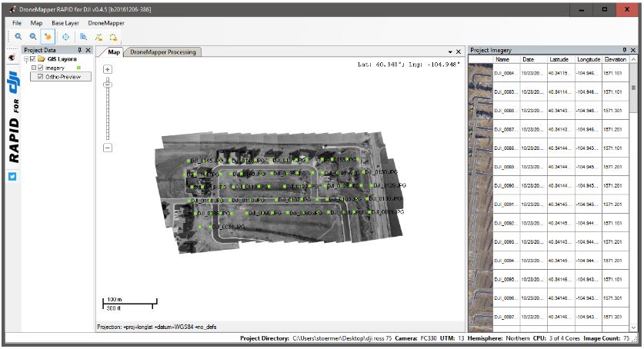
Task: Click the crosshair zoom-to-extent tool
Action: point(65,37)
